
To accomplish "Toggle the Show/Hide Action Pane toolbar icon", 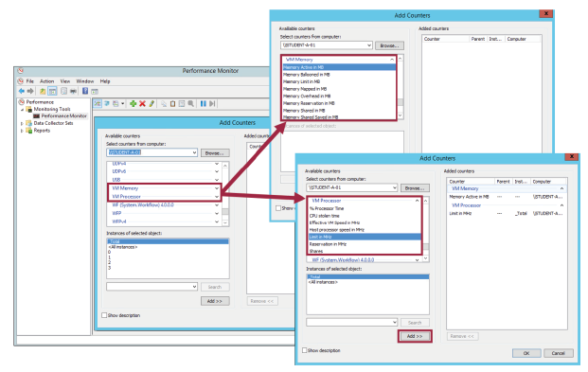I will click(95, 91).
